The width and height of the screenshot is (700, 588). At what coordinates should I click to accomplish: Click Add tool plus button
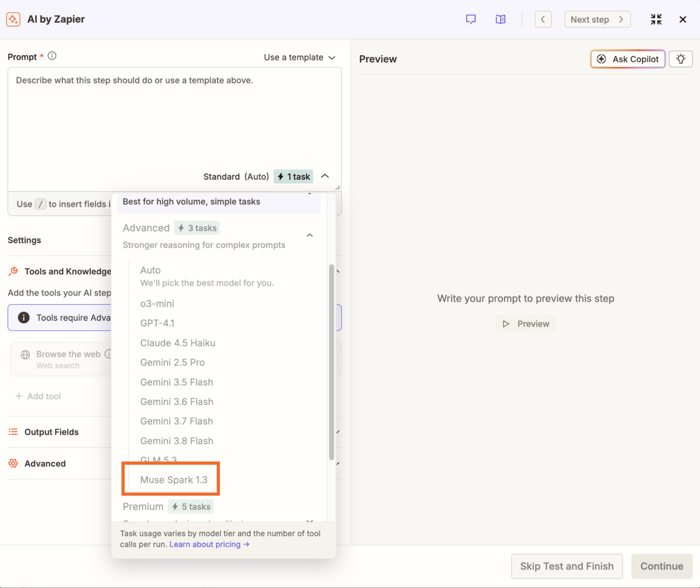[x=38, y=396]
